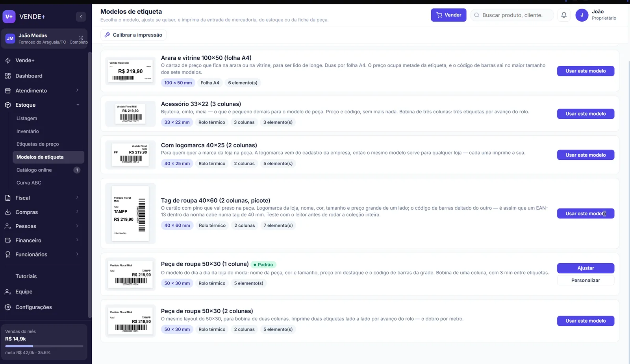Click the Tag de roupa 40×60 label preview

click(130, 214)
